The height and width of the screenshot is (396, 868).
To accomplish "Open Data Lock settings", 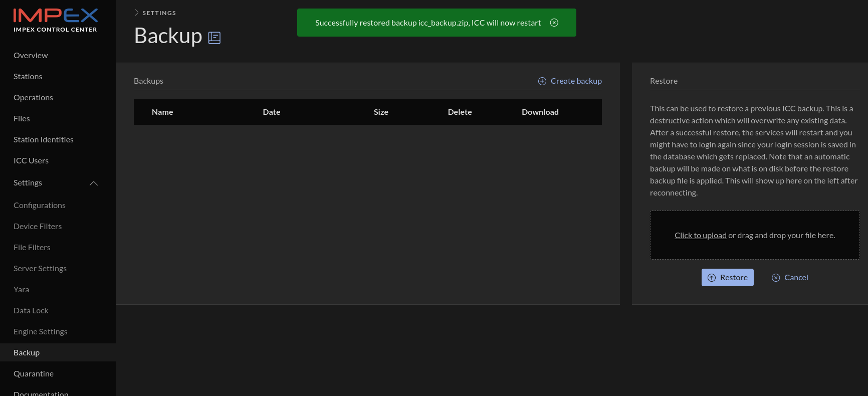I will pos(31,310).
